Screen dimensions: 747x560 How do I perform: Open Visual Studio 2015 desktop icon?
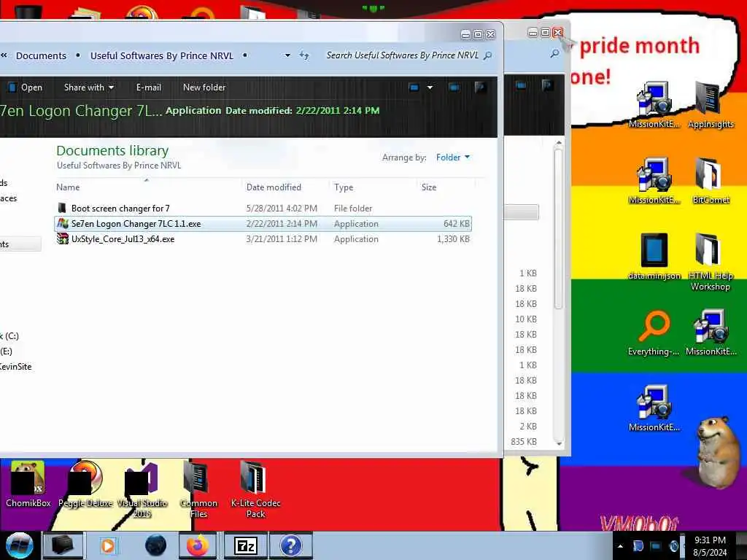tap(142, 489)
